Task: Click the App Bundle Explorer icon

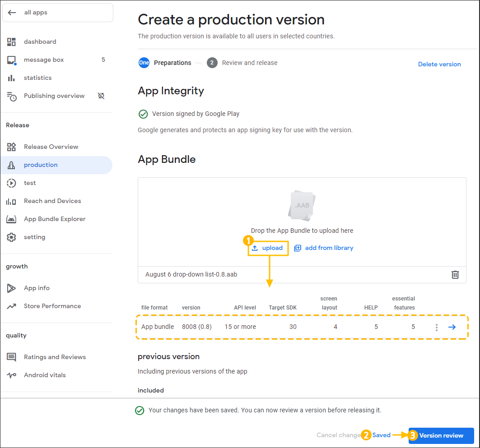Action: (11, 219)
